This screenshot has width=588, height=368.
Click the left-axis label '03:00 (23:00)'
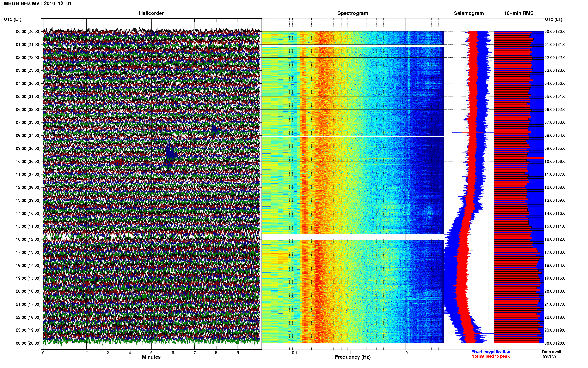[x=28, y=70]
